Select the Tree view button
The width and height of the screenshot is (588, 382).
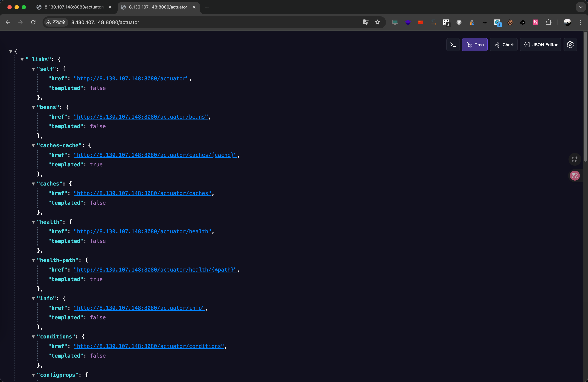pyautogui.click(x=475, y=45)
